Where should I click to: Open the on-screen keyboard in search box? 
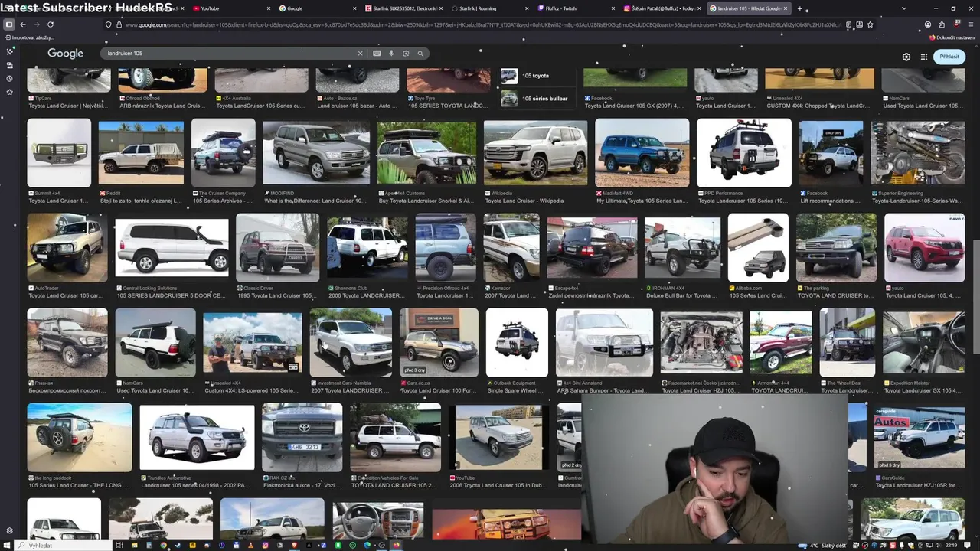click(x=377, y=54)
